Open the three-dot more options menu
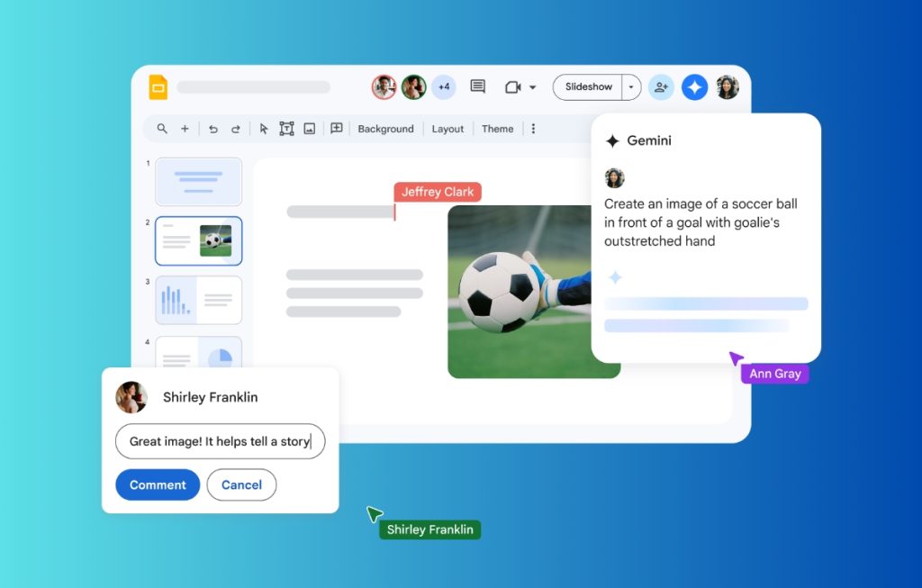Screen dimensions: 922x588 [533, 129]
